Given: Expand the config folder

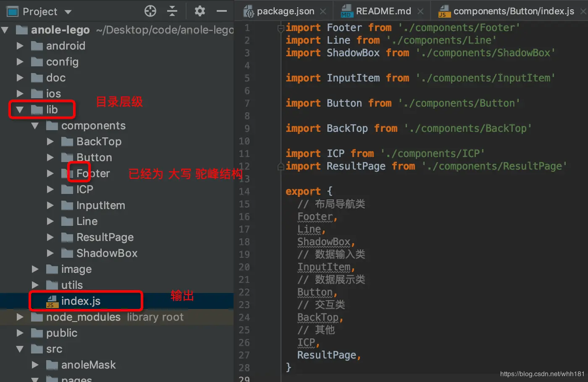Looking at the screenshot, I should 20,62.
